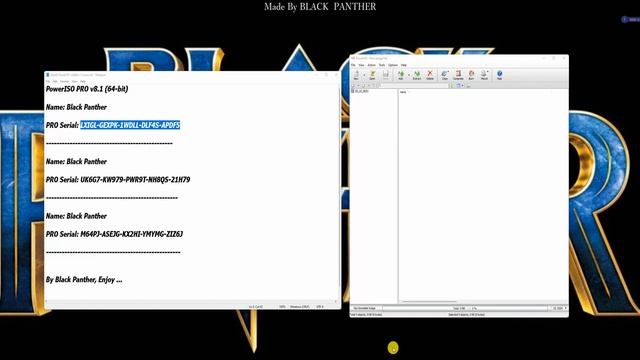Click the "By Black Panther, Enjoy ..." line
This screenshot has width=640, height=360.
(84, 280)
